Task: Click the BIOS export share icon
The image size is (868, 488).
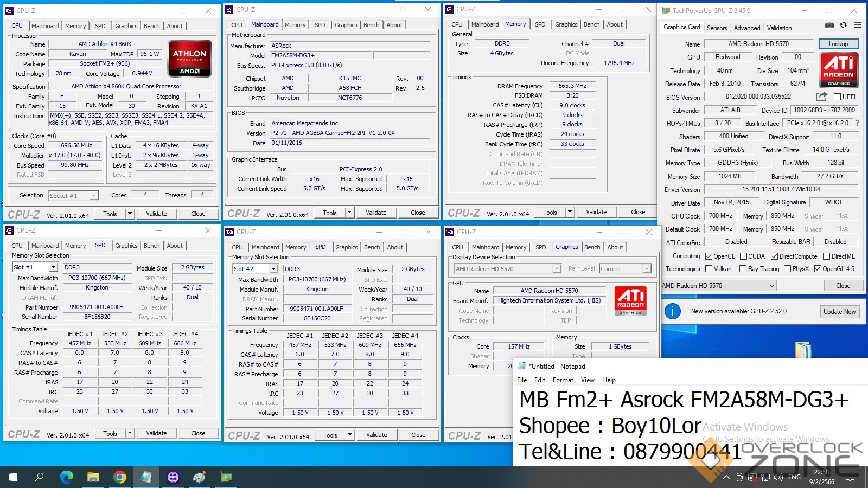Action: coord(821,97)
